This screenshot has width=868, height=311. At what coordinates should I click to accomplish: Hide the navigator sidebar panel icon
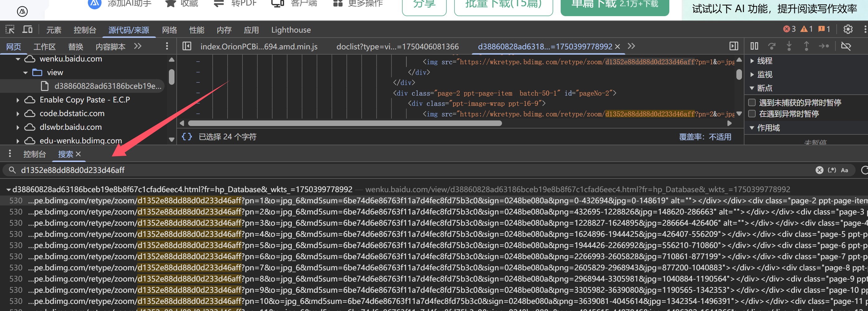click(187, 46)
